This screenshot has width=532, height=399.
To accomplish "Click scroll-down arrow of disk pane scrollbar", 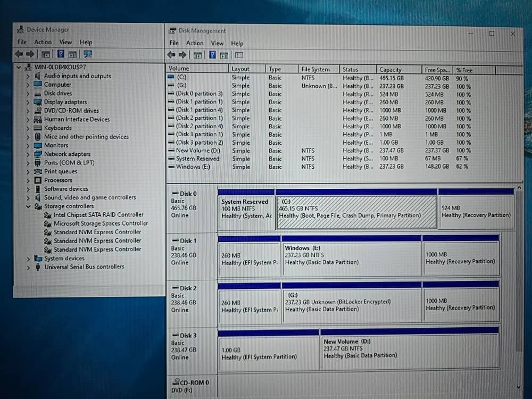I will [x=519, y=387].
